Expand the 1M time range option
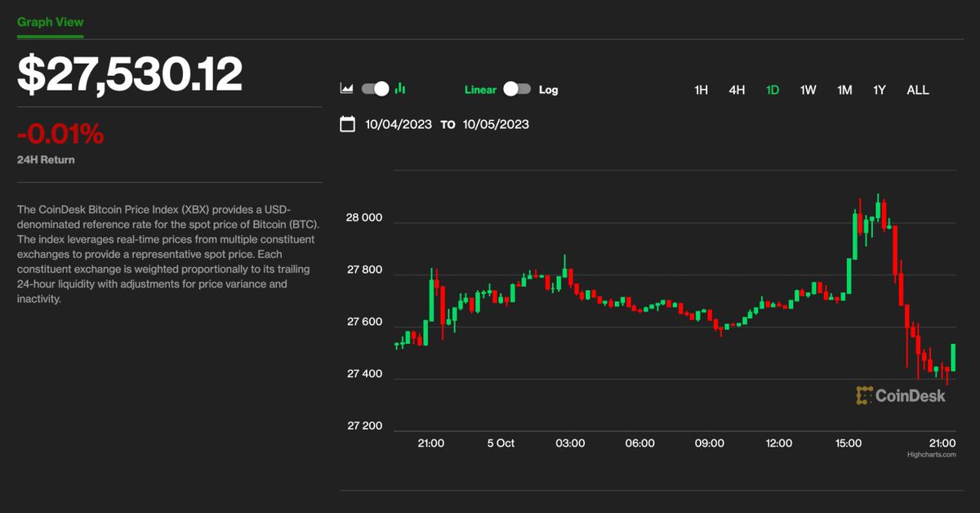This screenshot has height=513, width=980. pos(844,90)
